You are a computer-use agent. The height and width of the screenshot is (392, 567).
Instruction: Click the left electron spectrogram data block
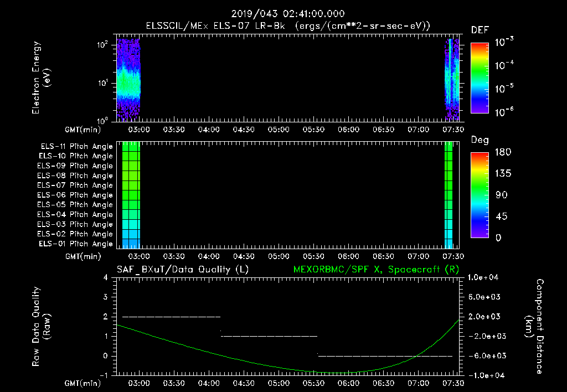tap(128, 79)
